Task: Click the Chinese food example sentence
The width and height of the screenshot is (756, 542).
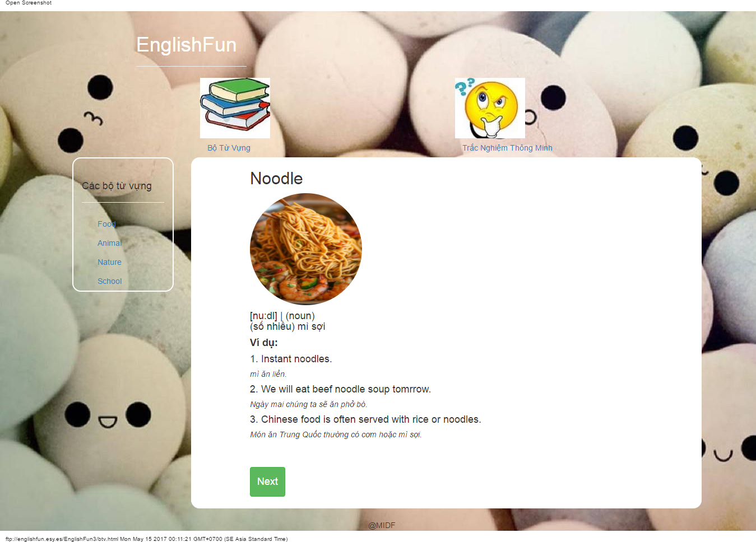Action: [x=365, y=419]
